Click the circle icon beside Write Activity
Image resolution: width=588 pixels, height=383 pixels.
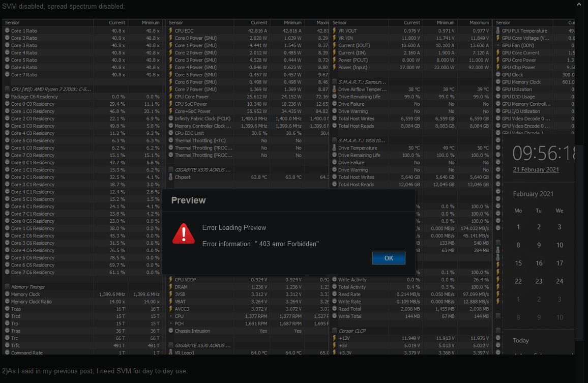[x=334, y=279]
